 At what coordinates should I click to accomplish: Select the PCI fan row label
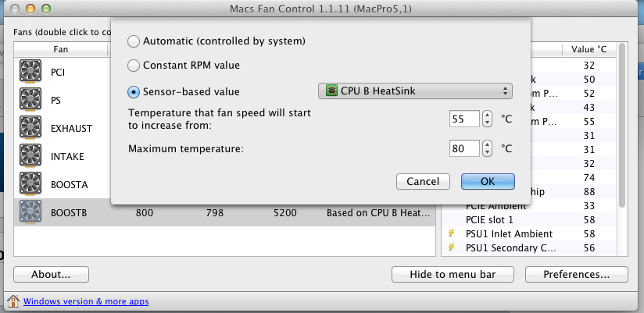click(58, 72)
